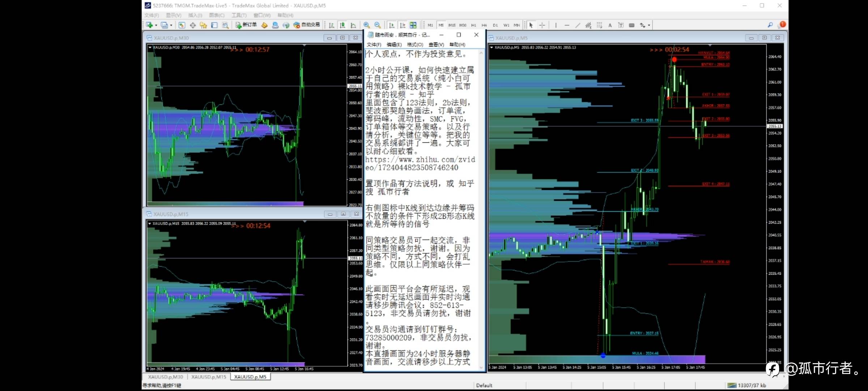Image resolution: width=868 pixels, height=391 pixels.
Task: Toggle the H1 timeframe button
Action: pos(473,25)
